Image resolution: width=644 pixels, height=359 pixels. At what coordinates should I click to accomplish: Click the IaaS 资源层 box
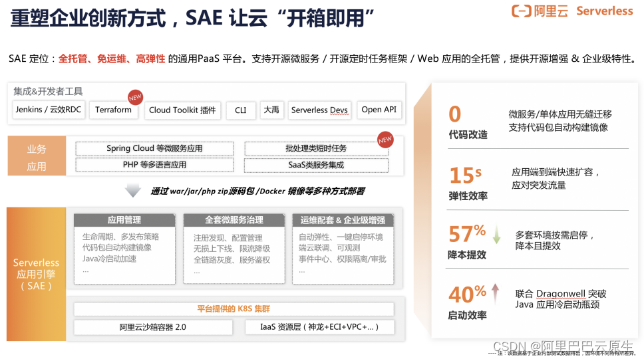[319, 327]
